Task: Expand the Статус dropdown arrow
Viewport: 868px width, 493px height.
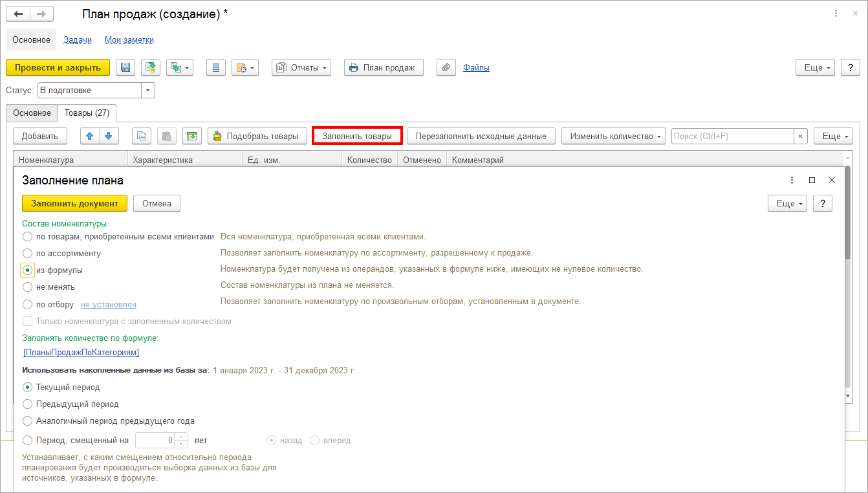Action: coord(148,91)
